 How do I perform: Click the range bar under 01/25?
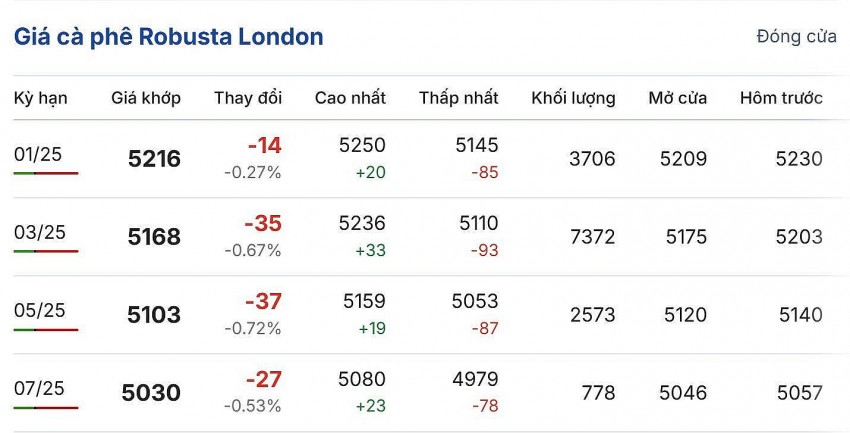pyautogui.click(x=46, y=173)
